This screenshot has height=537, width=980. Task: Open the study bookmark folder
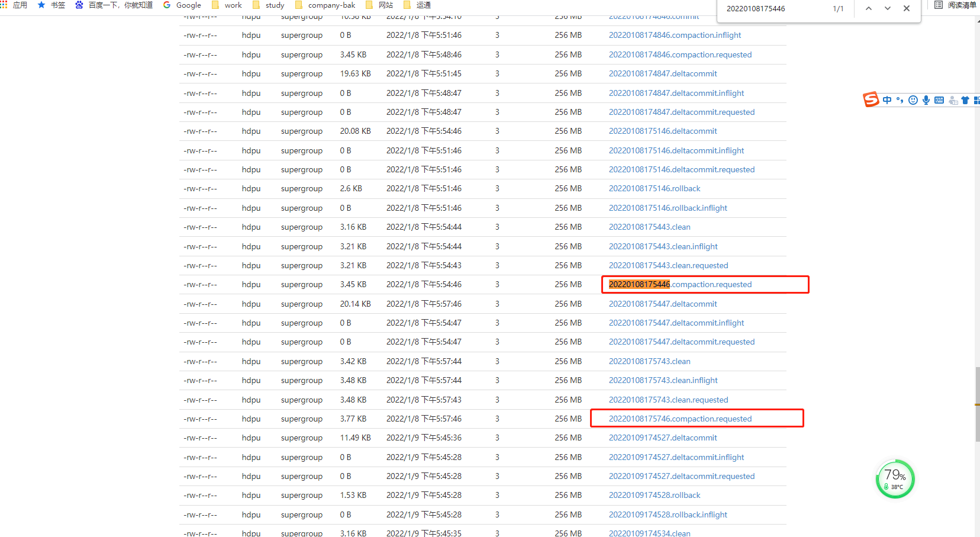click(268, 5)
